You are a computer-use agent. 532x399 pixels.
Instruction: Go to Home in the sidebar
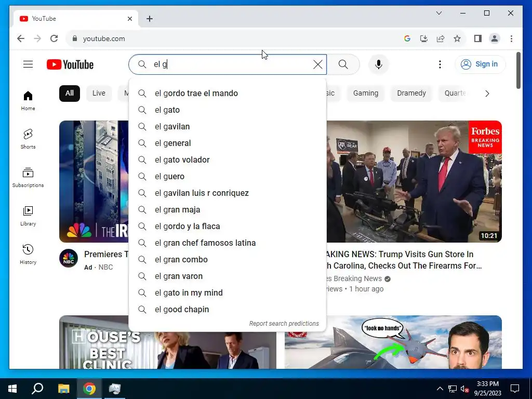28,101
